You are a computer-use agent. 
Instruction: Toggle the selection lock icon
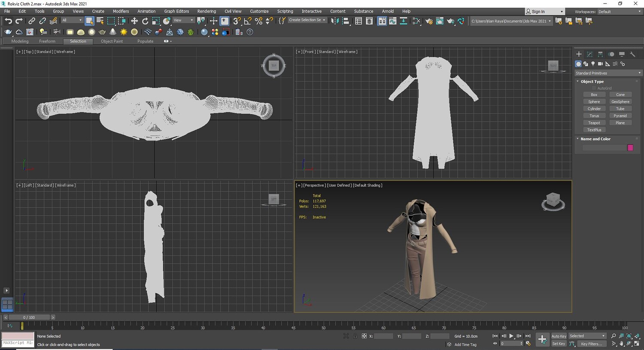coord(355,336)
